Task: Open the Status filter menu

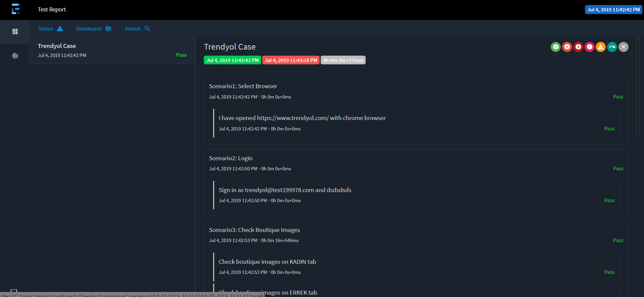Action: (51, 29)
